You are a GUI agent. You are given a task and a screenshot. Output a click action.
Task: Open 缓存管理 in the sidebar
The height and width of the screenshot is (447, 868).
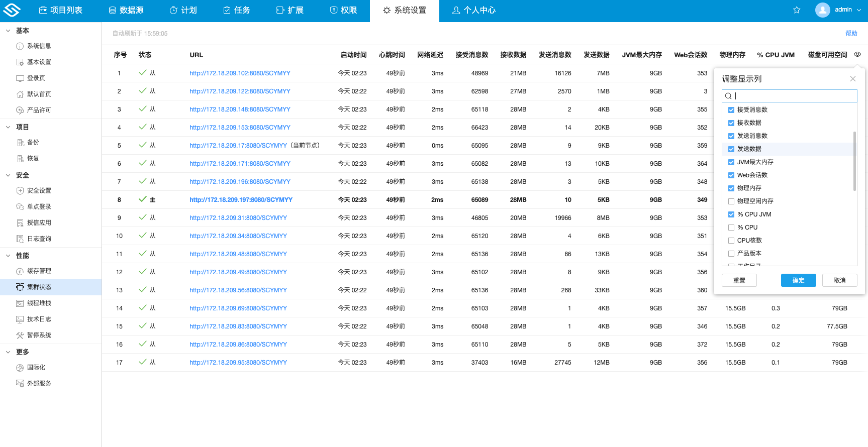point(39,271)
